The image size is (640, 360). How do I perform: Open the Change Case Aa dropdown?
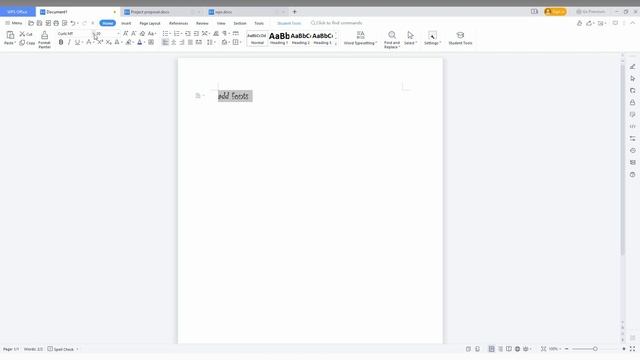pyautogui.click(x=152, y=33)
